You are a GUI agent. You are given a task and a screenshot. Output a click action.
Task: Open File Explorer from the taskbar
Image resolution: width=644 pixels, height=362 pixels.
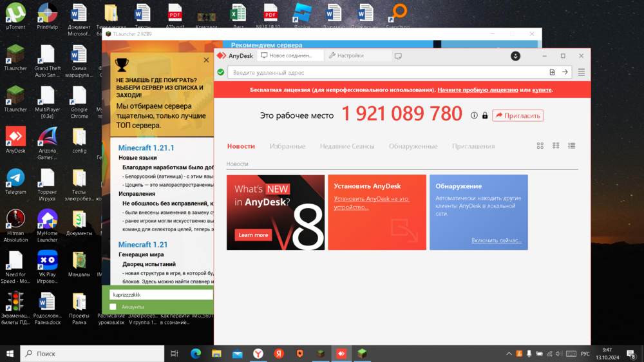(x=216, y=354)
